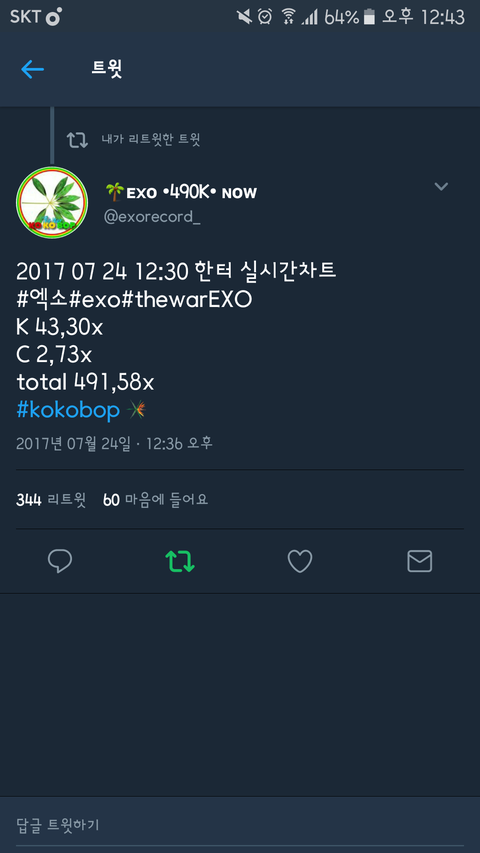
Task: Tap the reply speech bubble icon
Action: [60, 561]
